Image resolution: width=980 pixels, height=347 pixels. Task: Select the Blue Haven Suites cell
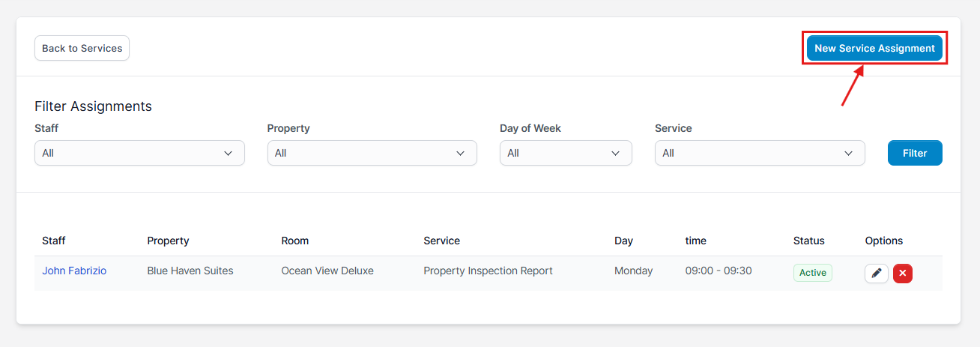click(190, 271)
